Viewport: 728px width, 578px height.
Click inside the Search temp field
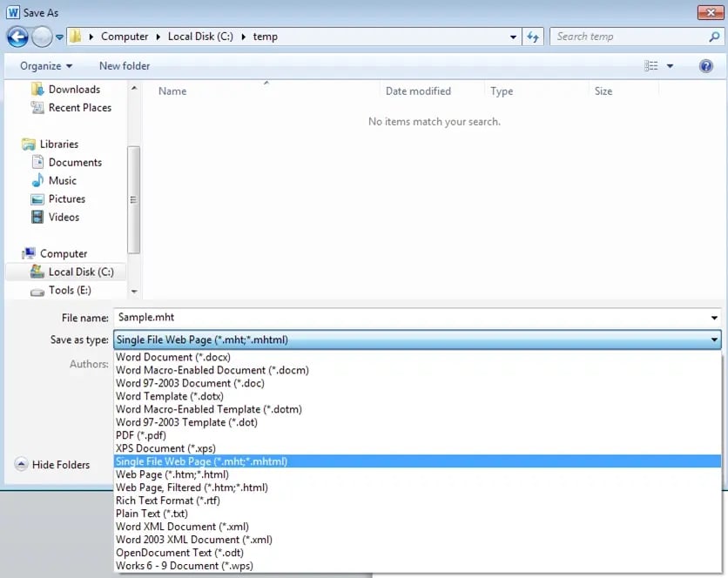[627, 37]
